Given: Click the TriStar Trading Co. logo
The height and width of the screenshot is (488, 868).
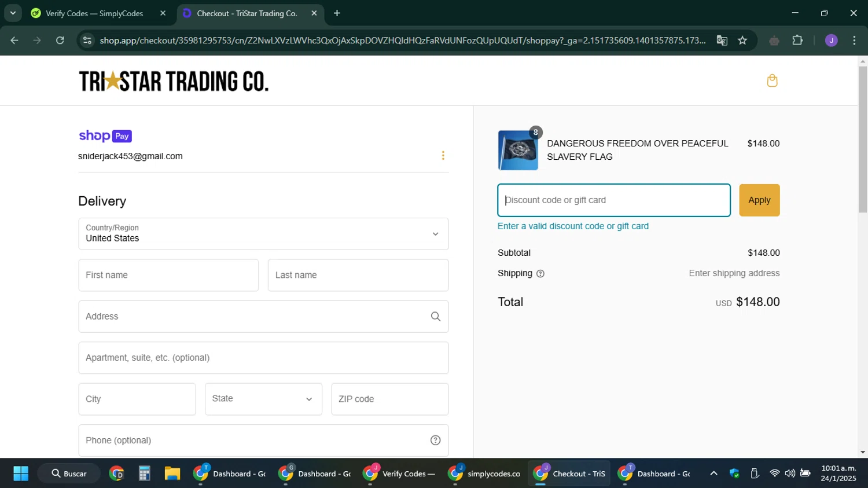Looking at the screenshot, I should click(174, 81).
